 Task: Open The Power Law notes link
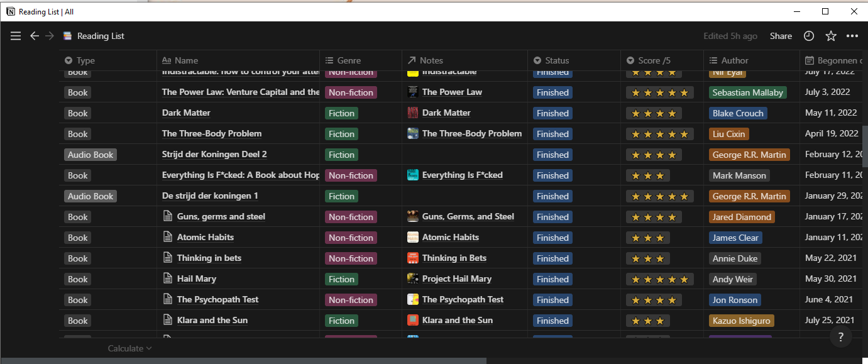coord(452,92)
